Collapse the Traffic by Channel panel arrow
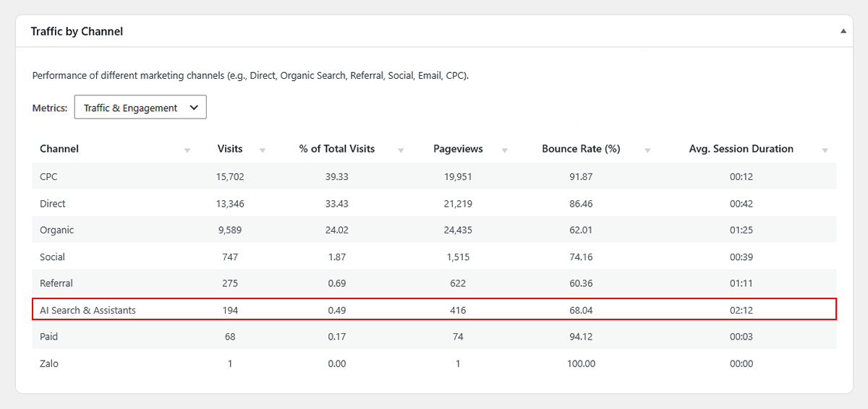The height and width of the screenshot is (409, 868). pos(843,31)
